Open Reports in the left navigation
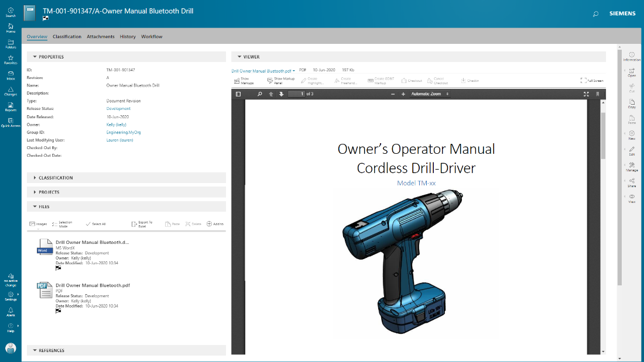The width and height of the screenshot is (644, 362). coord(11,106)
